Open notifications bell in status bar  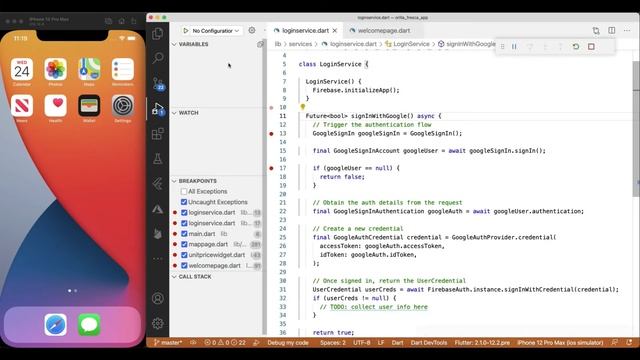pos(629,343)
